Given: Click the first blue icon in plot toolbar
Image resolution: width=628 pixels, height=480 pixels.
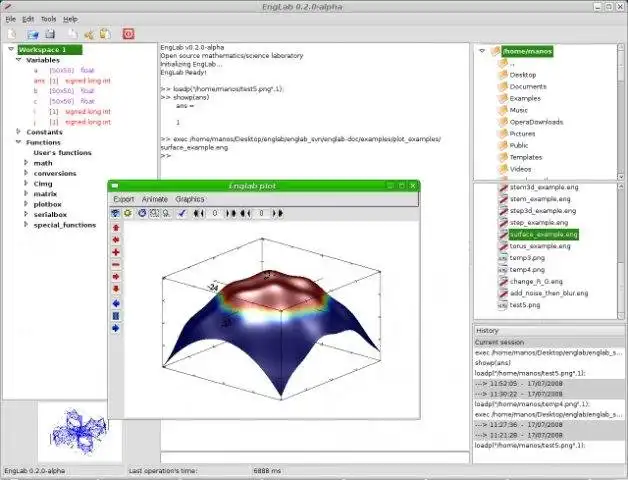Looking at the screenshot, I should click(115, 213).
